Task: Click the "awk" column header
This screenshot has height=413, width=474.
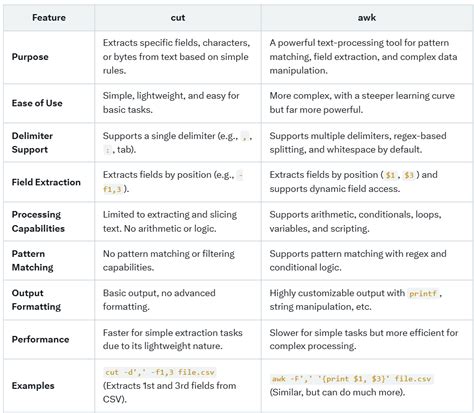Action: (x=367, y=18)
